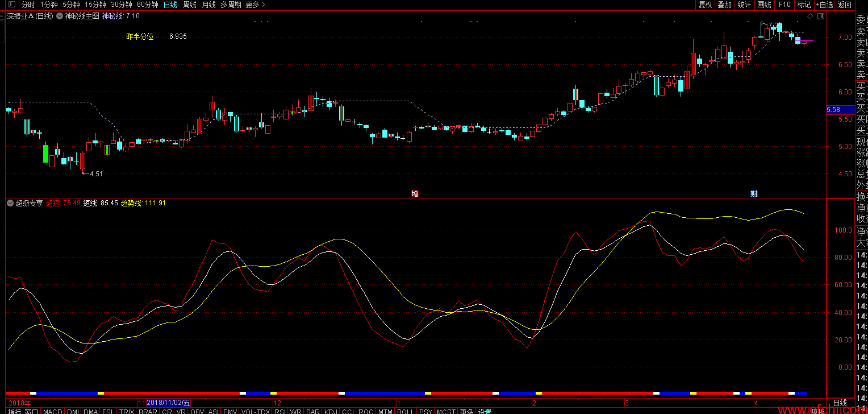Select the SAR indicator
Screen dimensions: 868x414
(x=313, y=411)
